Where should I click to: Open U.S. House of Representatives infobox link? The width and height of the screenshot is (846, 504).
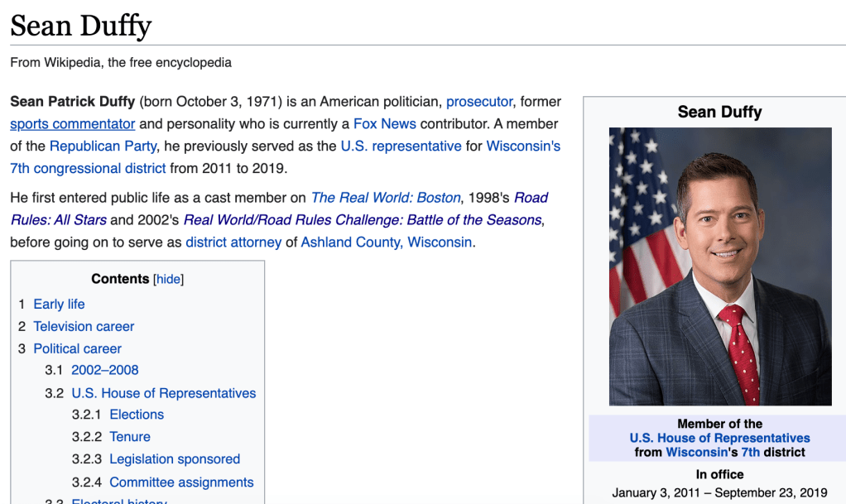click(x=719, y=438)
